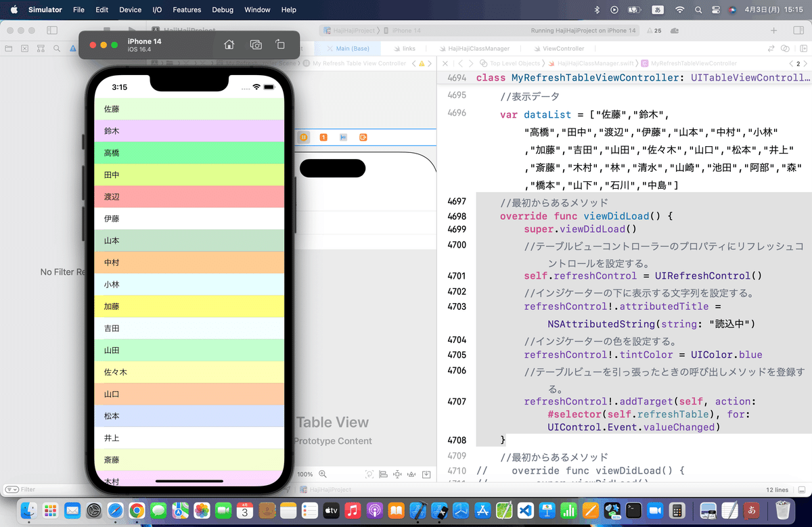Open the project navigator folder icon
Image resolution: width=812 pixels, height=527 pixels.
[x=8, y=49]
